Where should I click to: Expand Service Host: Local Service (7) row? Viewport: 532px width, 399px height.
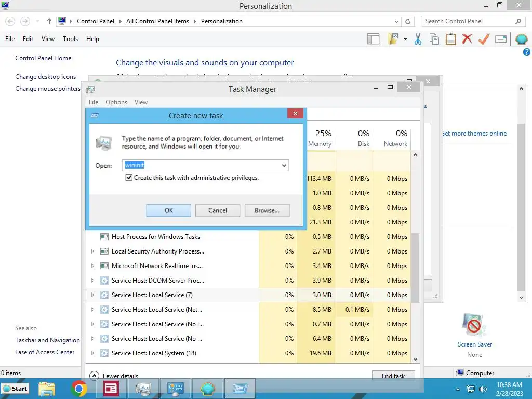click(92, 295)
